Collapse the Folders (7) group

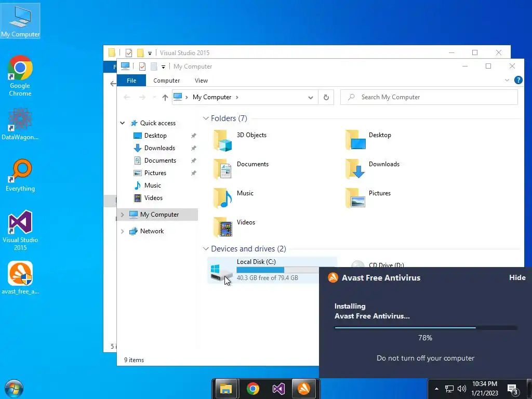point(206,118)
